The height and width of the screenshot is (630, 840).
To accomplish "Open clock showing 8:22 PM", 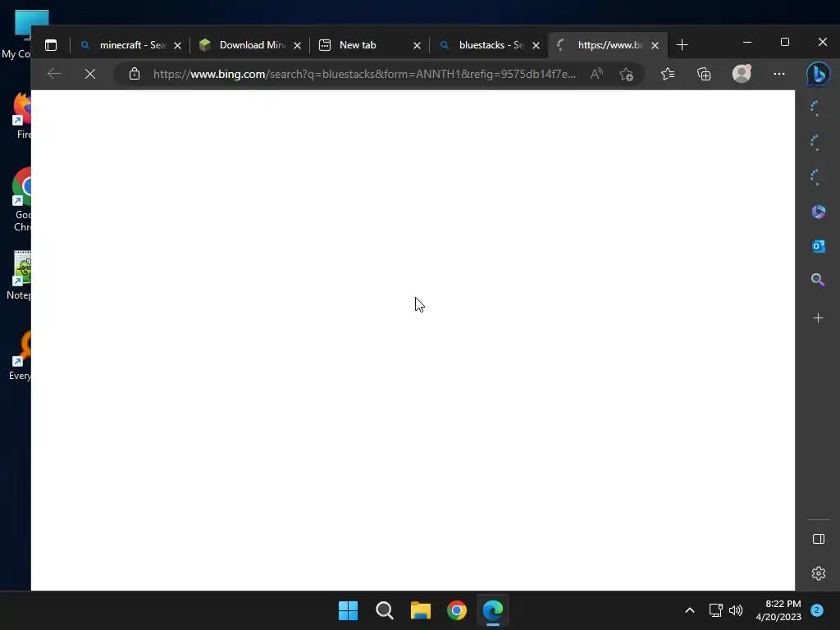I will [778, 610].
